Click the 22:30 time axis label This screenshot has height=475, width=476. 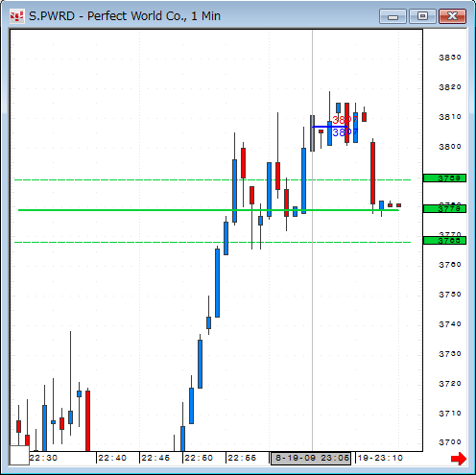coord(43,458)
